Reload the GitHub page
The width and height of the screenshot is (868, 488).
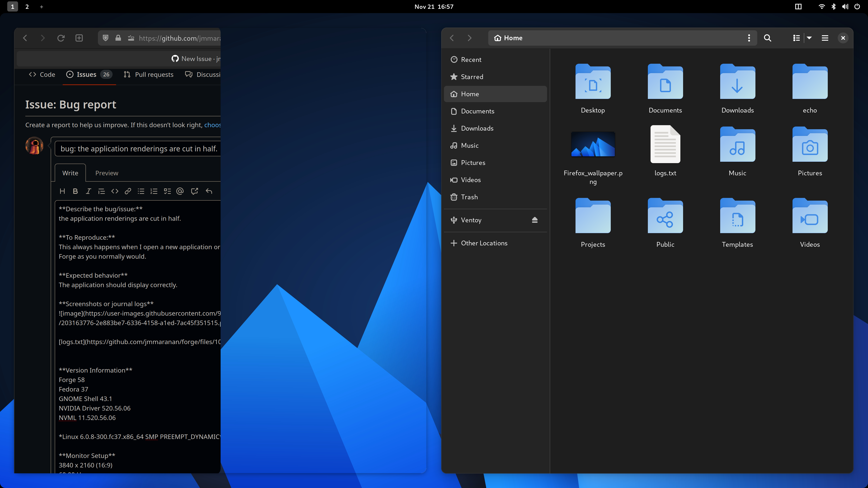pos(61,38)
